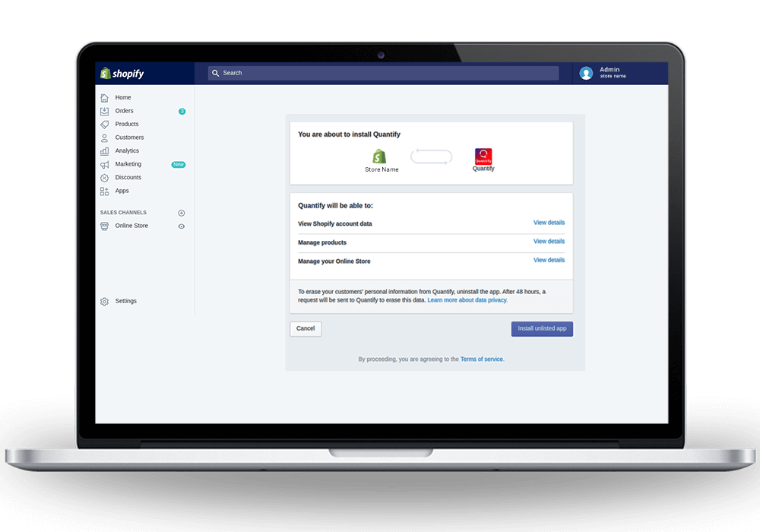The image size is (760, 532).
Task: Click the Online Store storefront icon
Action: tap(104, 226)
